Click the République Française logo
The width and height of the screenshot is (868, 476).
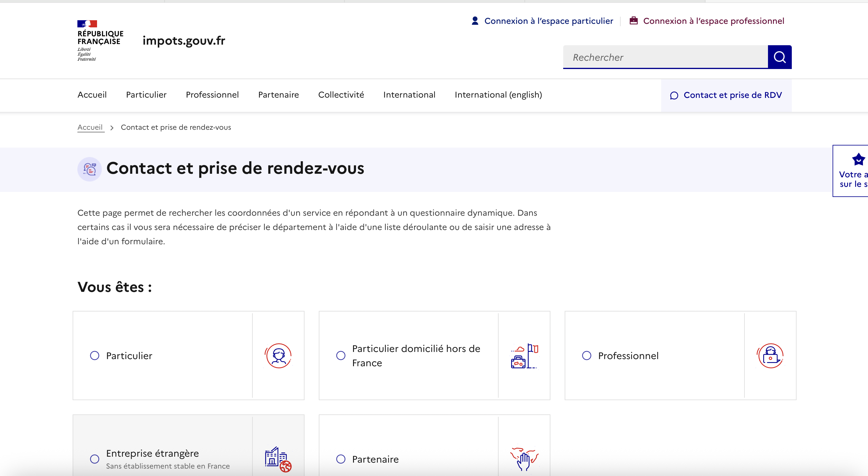pyautogui.click(x=100, y=40)
